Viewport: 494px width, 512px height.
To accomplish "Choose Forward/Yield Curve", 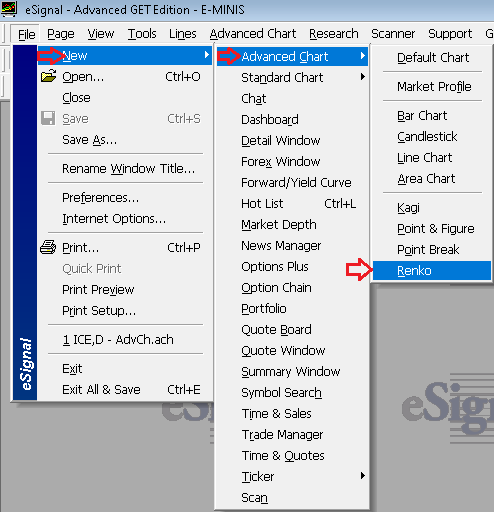I will click(x=292, y=182).
